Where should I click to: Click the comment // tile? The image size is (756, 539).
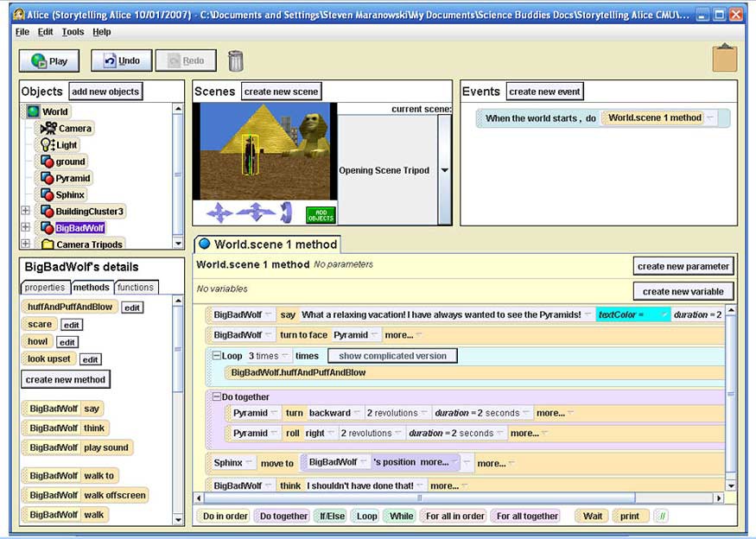[663, 516]
